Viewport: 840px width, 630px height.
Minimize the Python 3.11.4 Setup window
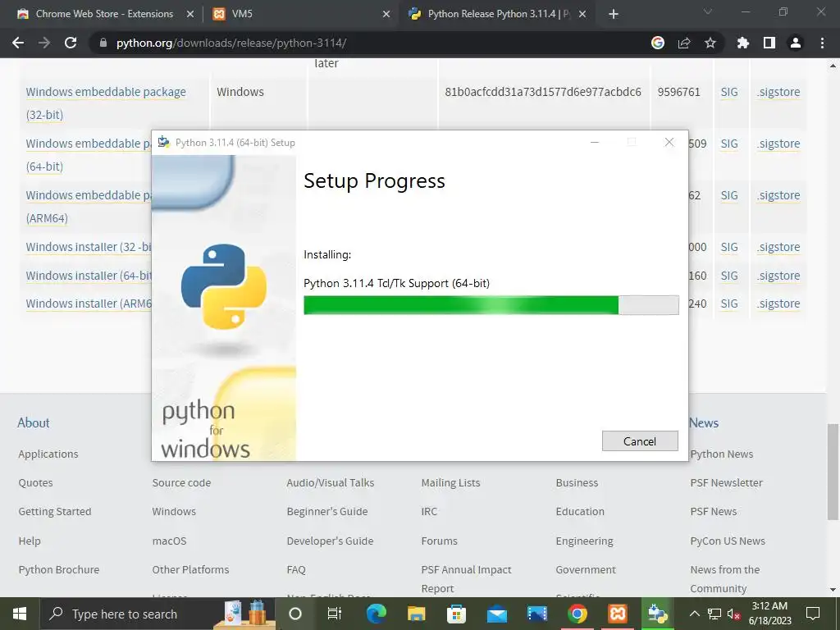[x=595, y=143]
